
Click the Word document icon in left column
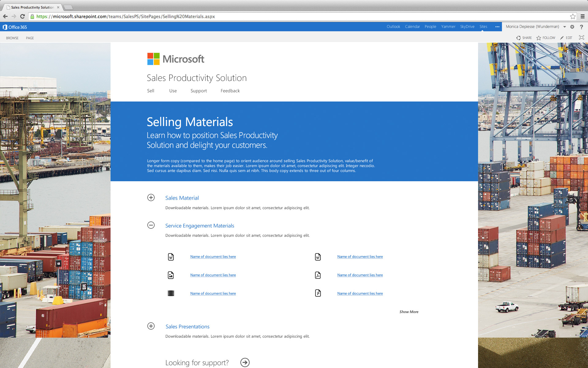[x=171, y=257]
